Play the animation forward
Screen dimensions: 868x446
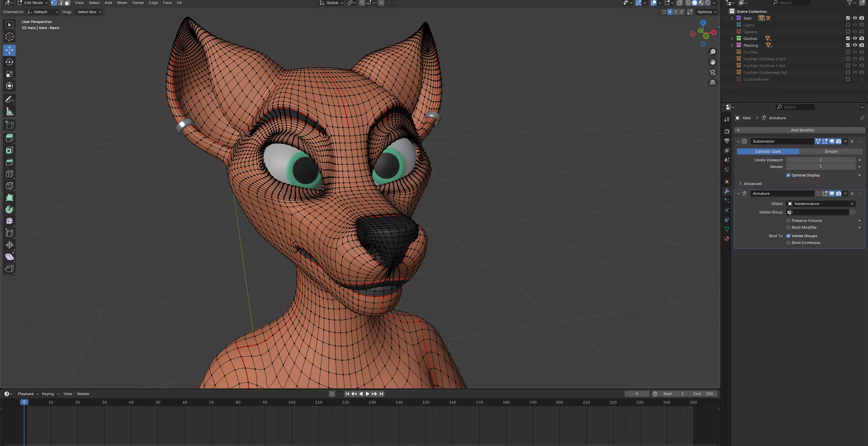tap(367, 394)
